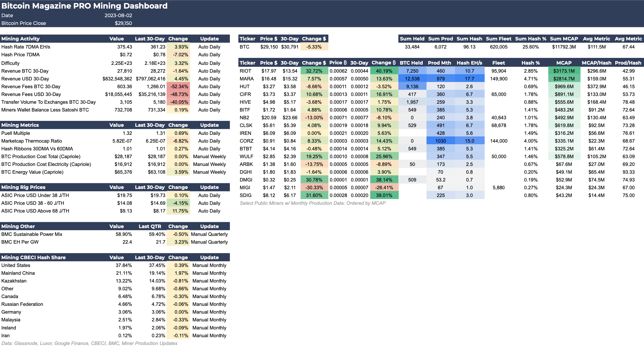Select MIGI price change -30.33%
Image resolution: width=644 pixels, height=349 pixels.
coord(314,188)
